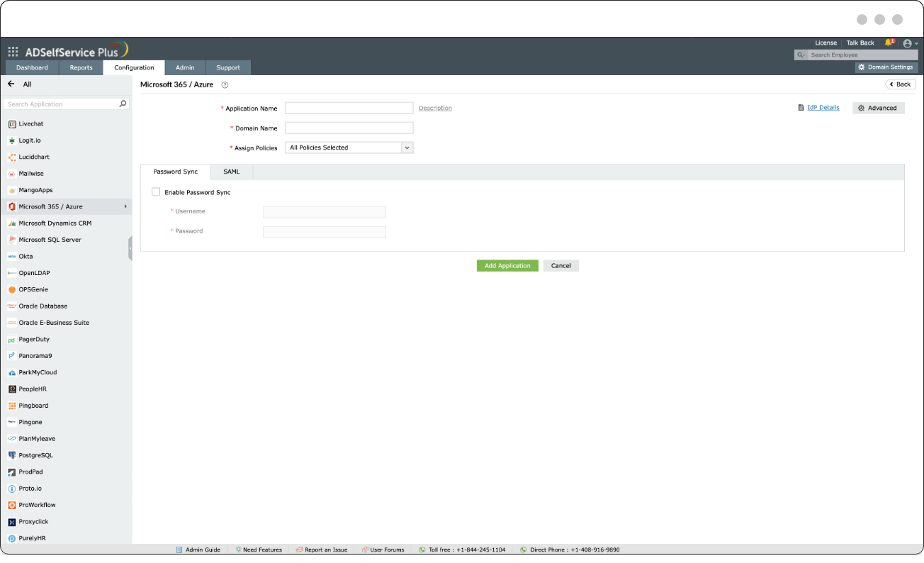The height and width of the screenshot is (563, 924).
Task: Click the Description link
Action: click(x=435, y=108)
